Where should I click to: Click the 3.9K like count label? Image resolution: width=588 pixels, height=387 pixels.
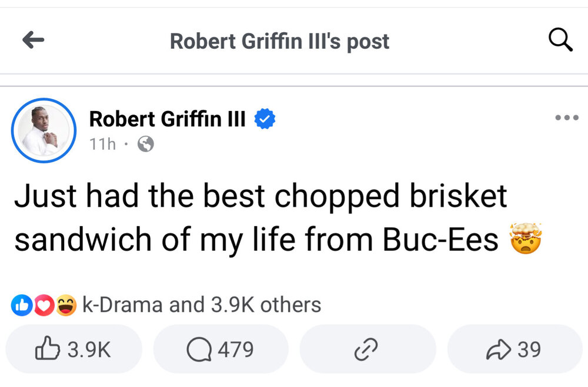pos(89,350)
